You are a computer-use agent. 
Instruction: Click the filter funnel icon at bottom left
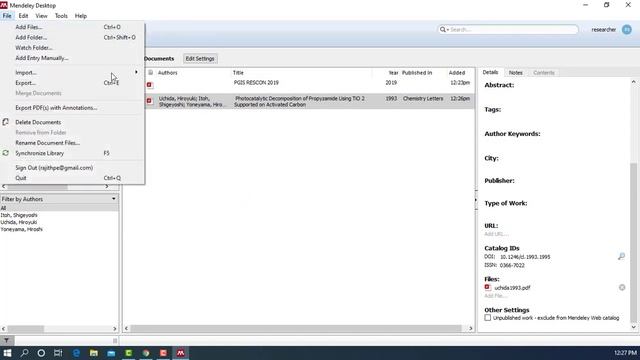click(7, 340)
